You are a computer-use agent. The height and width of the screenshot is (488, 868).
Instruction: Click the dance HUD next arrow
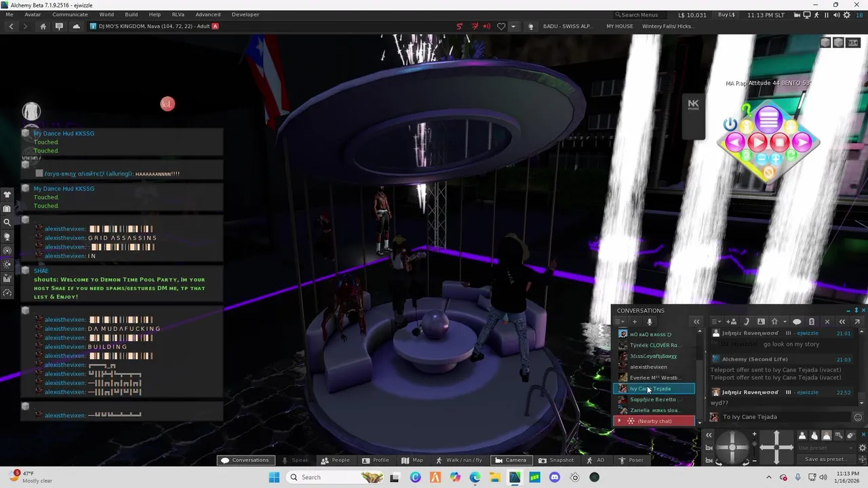point(802,142)
